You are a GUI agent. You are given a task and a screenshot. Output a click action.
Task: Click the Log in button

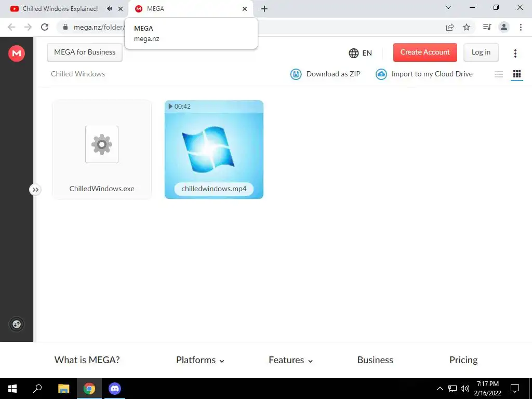[481, 52]
